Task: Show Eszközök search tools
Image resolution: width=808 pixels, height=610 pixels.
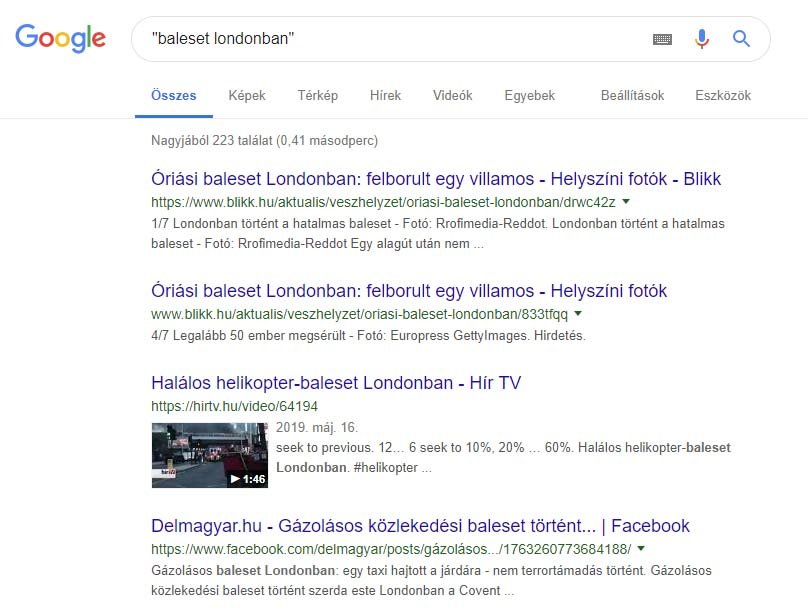Action: [722, 95]
